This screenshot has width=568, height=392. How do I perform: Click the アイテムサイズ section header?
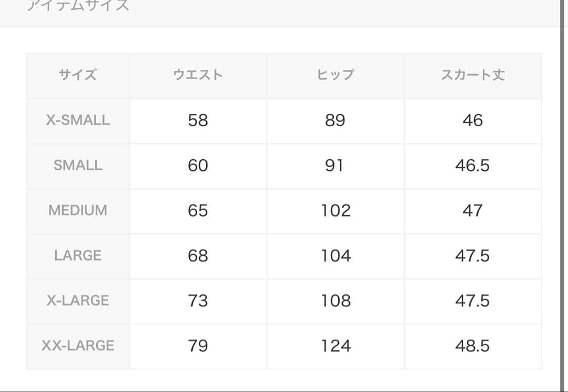[78, 5]
